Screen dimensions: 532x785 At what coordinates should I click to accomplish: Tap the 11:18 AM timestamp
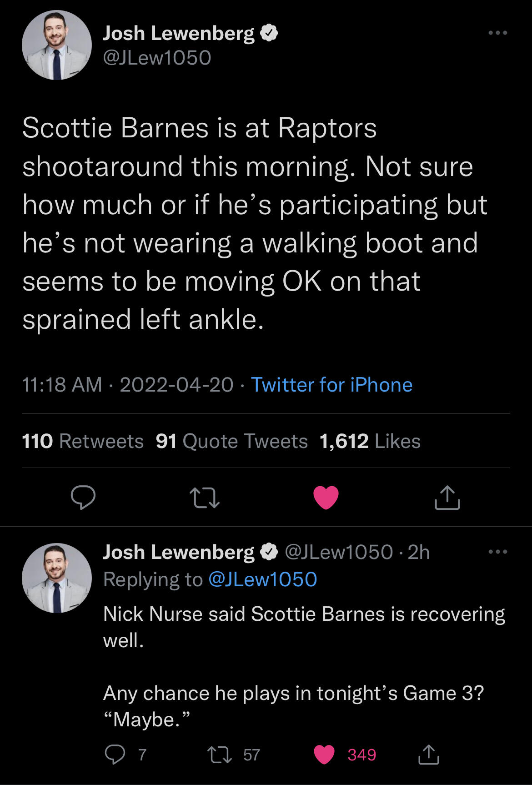point(62,385)
